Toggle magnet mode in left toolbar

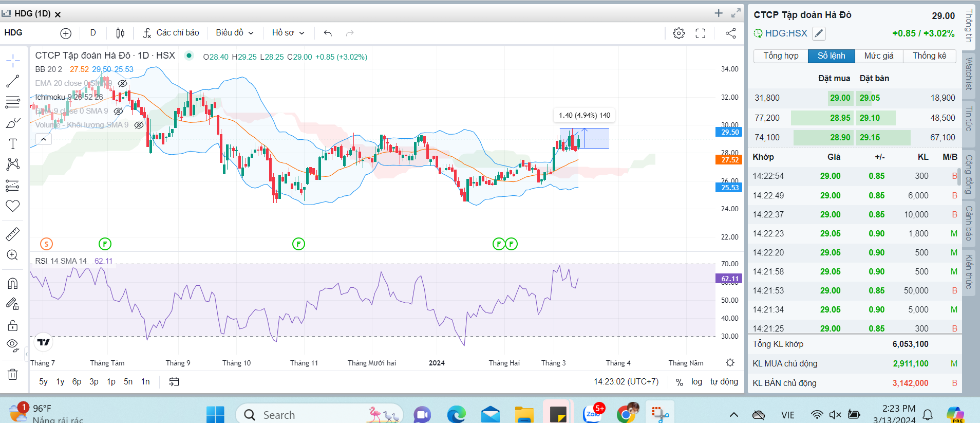[13, 284]
